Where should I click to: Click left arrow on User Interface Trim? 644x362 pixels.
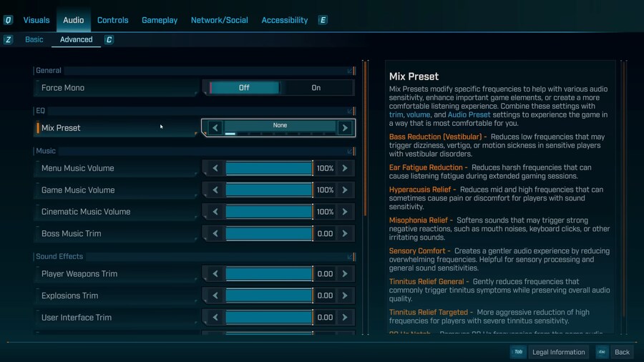(x=215, y=318)
